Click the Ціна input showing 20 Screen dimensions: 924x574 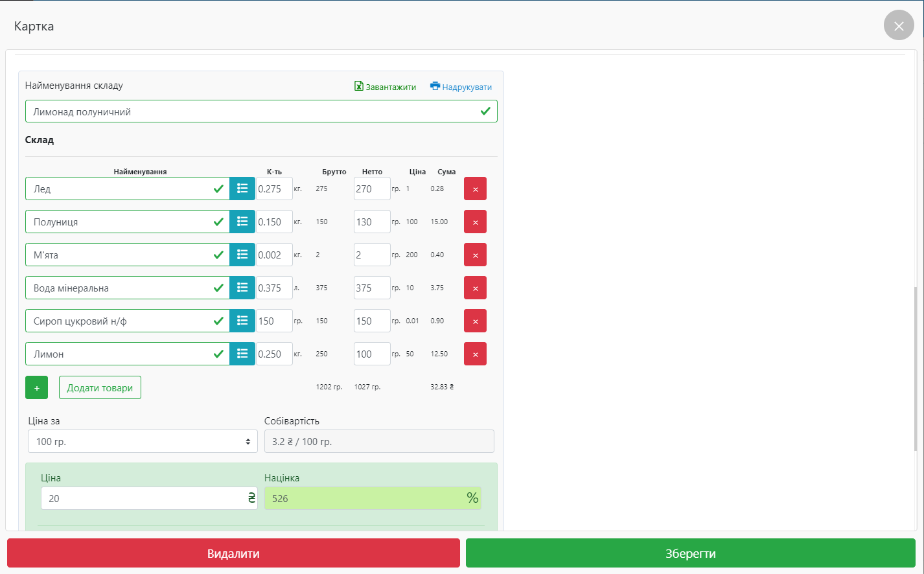[143, 498]
